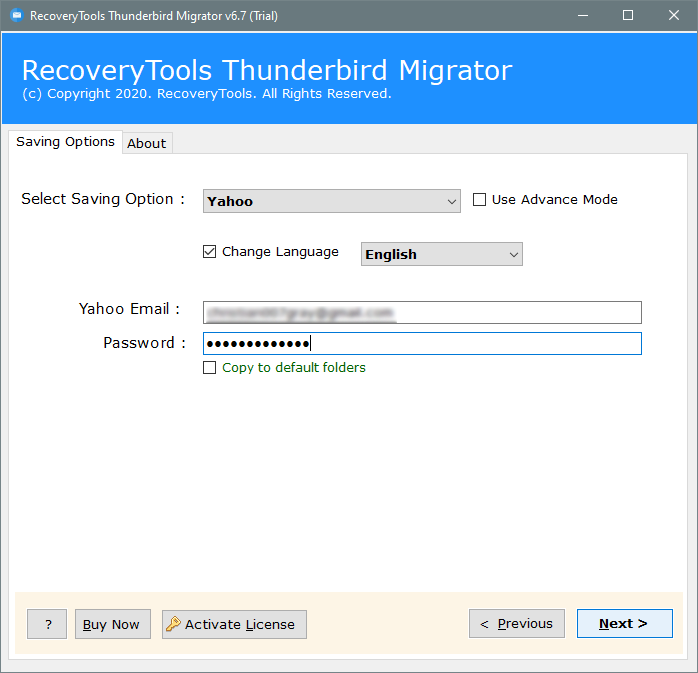Image resolution: width=698 pixels, height=673 pixels.
Task: Go back with the Previous button
Action: tap(517, 624)
